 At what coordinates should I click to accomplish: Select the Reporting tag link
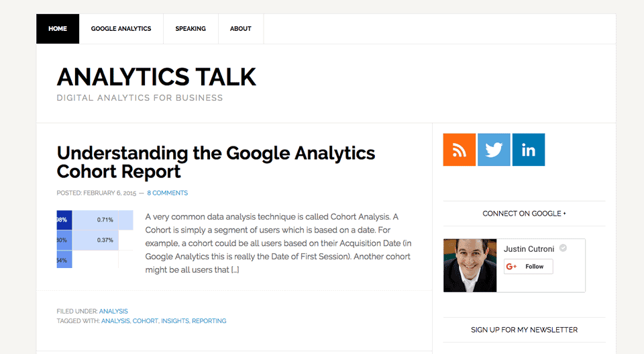[209, 321]
